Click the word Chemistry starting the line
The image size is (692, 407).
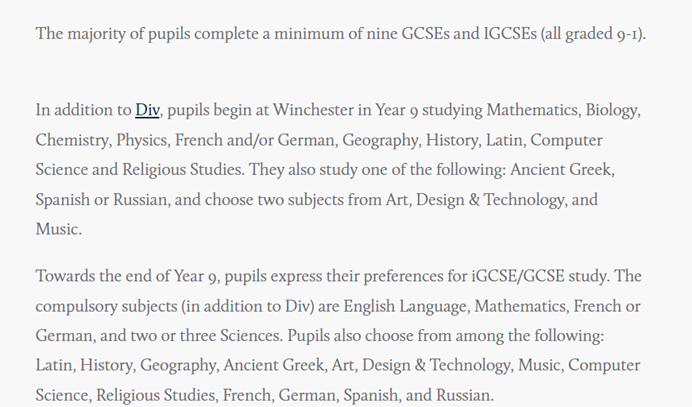click(72, 141)
